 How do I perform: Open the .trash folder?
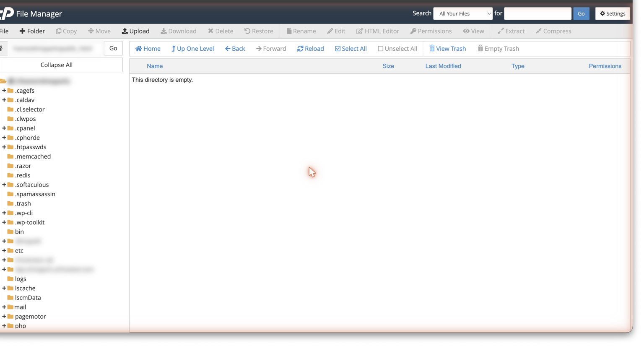(x=19, y=203)
